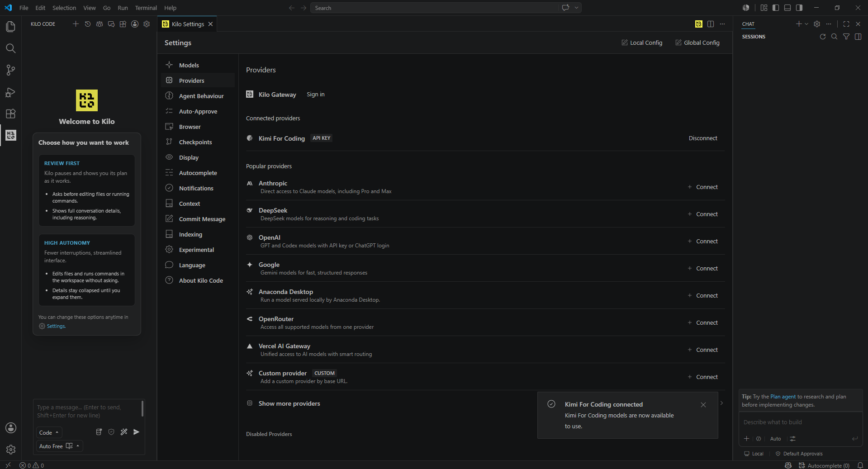Viewport: 868px width, 469px height.
Task: Close the Kilo Settings tab
Action: coord(210,24)
